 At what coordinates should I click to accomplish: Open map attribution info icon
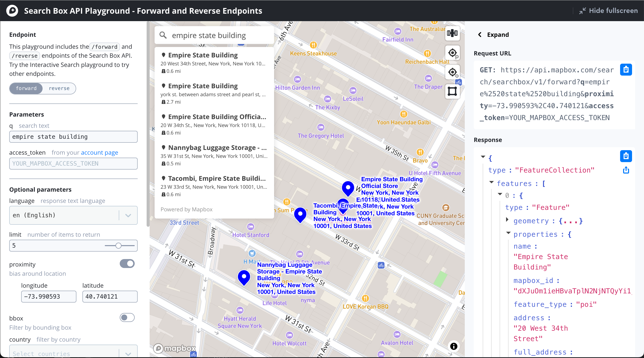[454, 346]
